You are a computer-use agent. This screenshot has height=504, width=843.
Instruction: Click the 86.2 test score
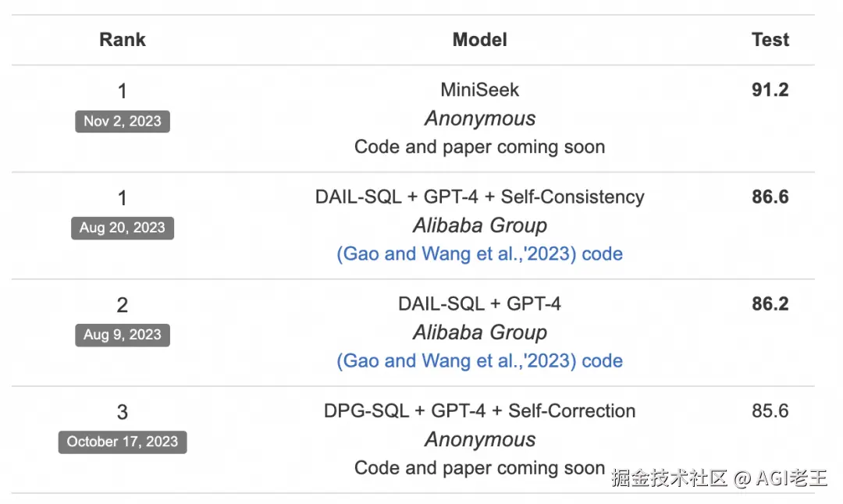(x=770, y=303)
